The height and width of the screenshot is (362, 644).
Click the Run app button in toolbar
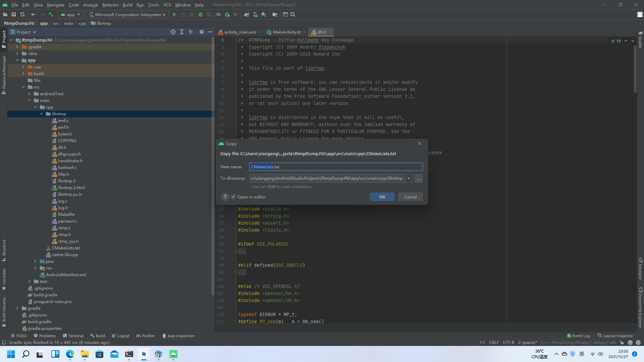[174, 15]
